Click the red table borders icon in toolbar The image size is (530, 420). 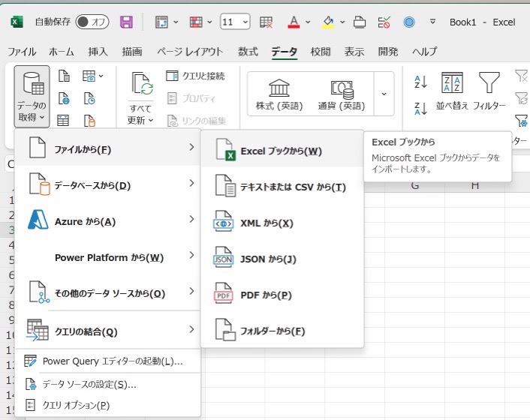(196, 22)
